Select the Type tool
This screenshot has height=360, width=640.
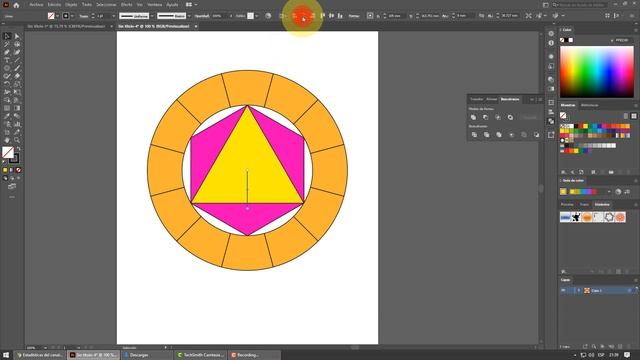7,60
